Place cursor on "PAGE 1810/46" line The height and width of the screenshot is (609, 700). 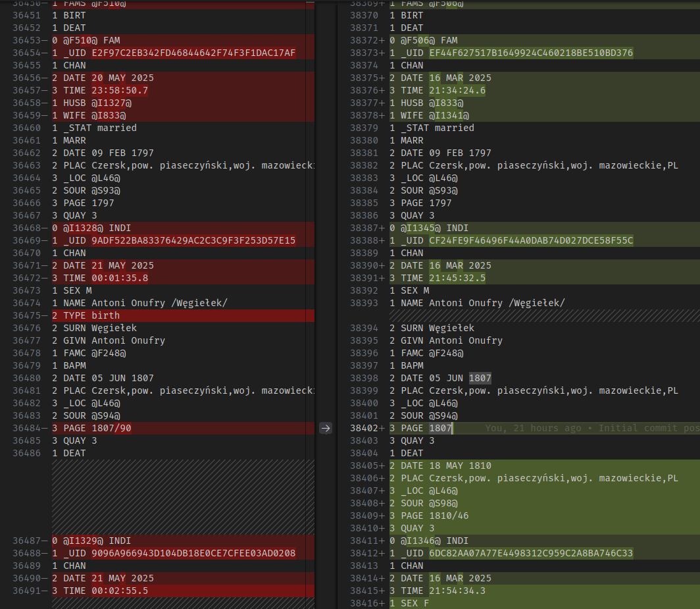[434, 516]
